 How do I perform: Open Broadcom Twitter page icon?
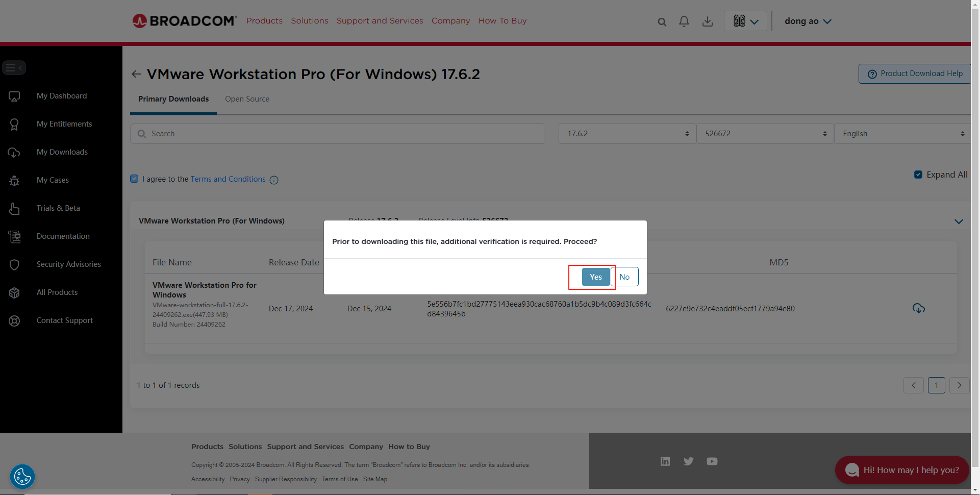pyautogui.click(x=689, y=461)
